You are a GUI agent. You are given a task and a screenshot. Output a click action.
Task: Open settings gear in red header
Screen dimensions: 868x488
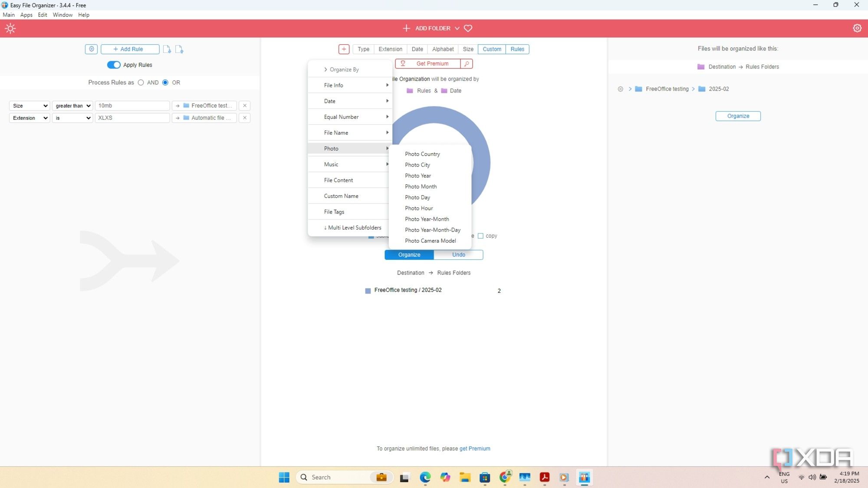tap(857, 28)
